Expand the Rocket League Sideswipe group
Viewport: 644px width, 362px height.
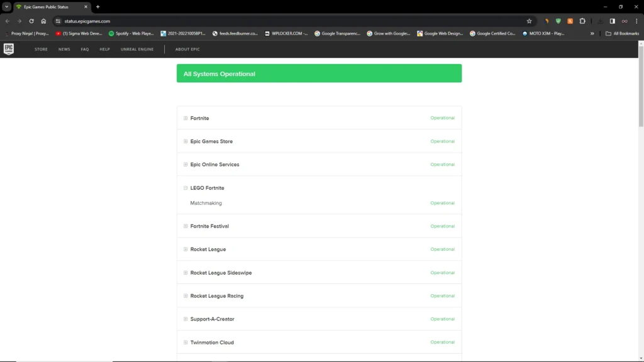pos(186,273)
